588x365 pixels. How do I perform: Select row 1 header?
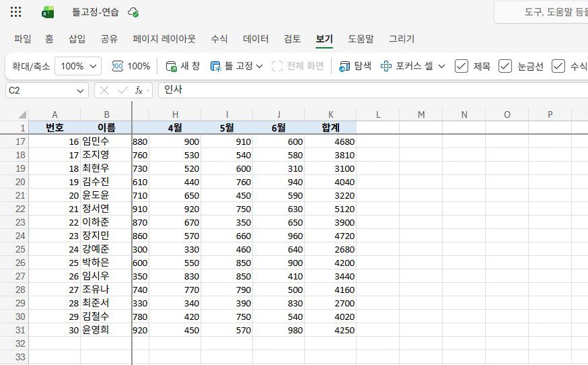pos(14,128)
